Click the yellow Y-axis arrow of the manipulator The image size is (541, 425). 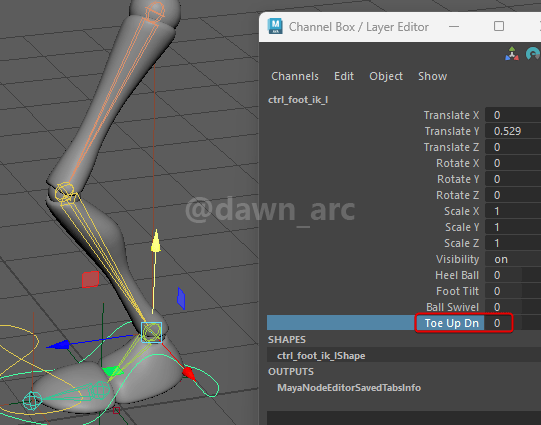156,240
